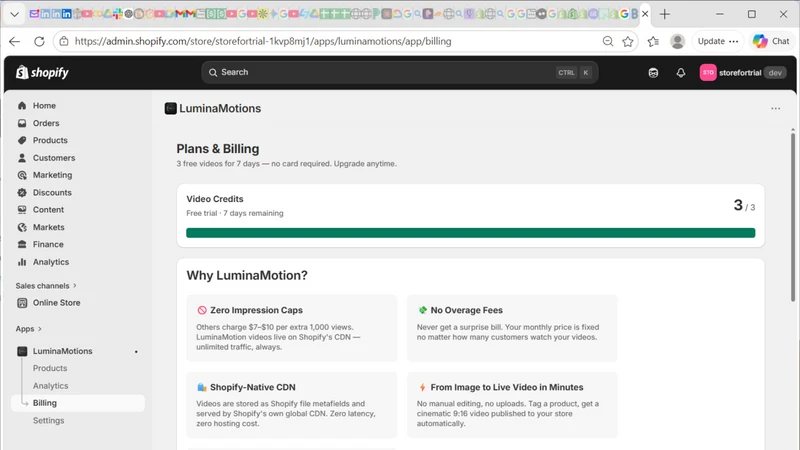This screenshot has width=800, height=450.
Task: Open the tab search dropdown arrow
Action: (14, 14)
